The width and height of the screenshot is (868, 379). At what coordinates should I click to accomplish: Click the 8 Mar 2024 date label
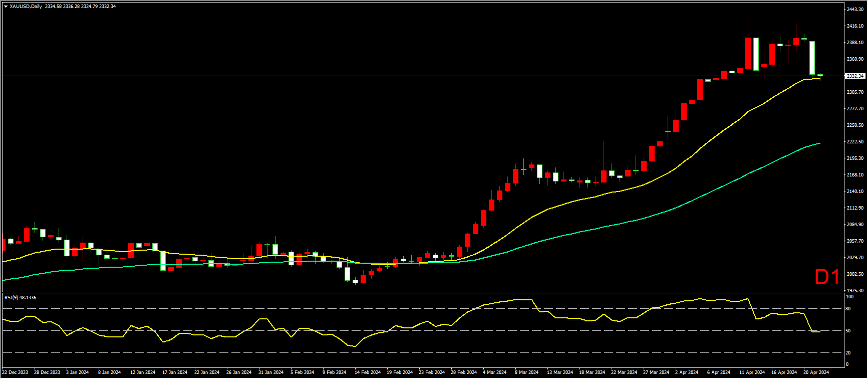[526, 372]
